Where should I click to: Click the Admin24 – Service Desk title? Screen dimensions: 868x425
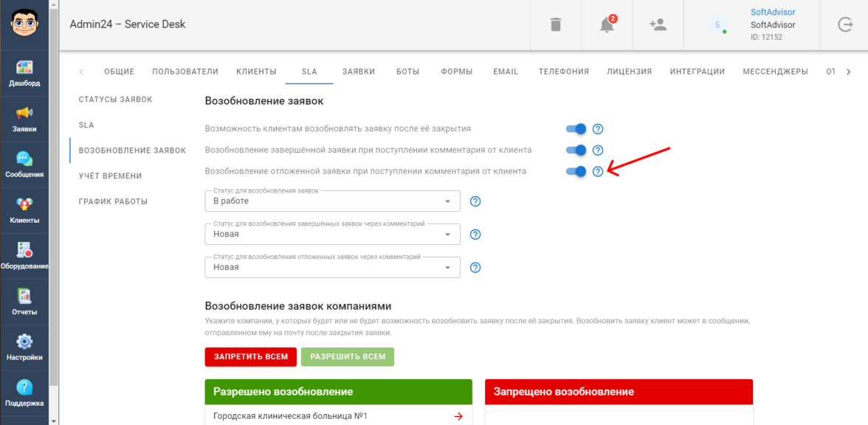127,24
